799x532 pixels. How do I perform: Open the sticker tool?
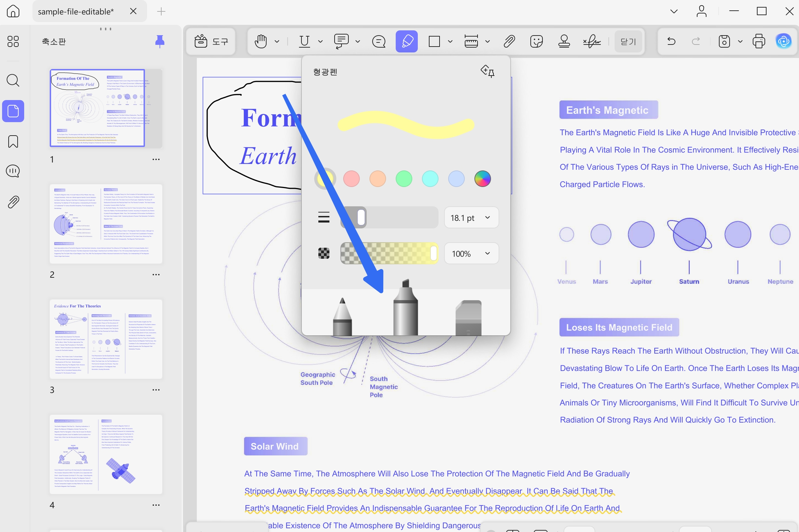pyautogui.click(x=537, y=41)
